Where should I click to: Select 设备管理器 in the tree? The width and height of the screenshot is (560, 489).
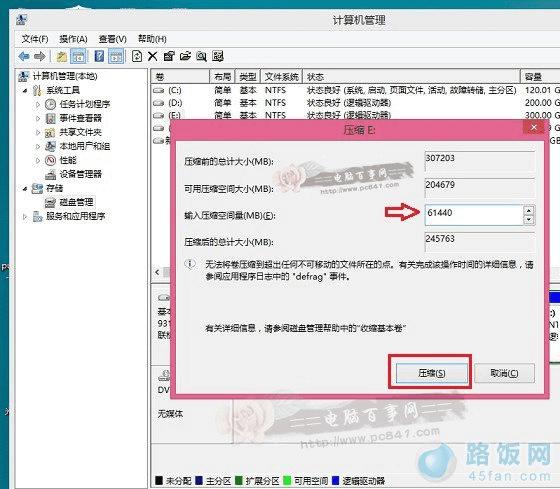coord(80,174)
